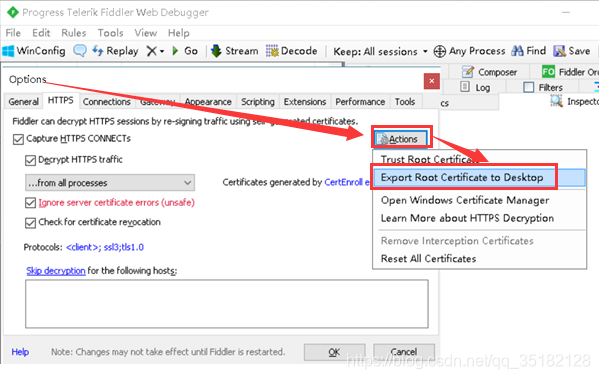Open the Remove X dropdown arrow
The image size is (600, 379).
[x=162, y=51]
